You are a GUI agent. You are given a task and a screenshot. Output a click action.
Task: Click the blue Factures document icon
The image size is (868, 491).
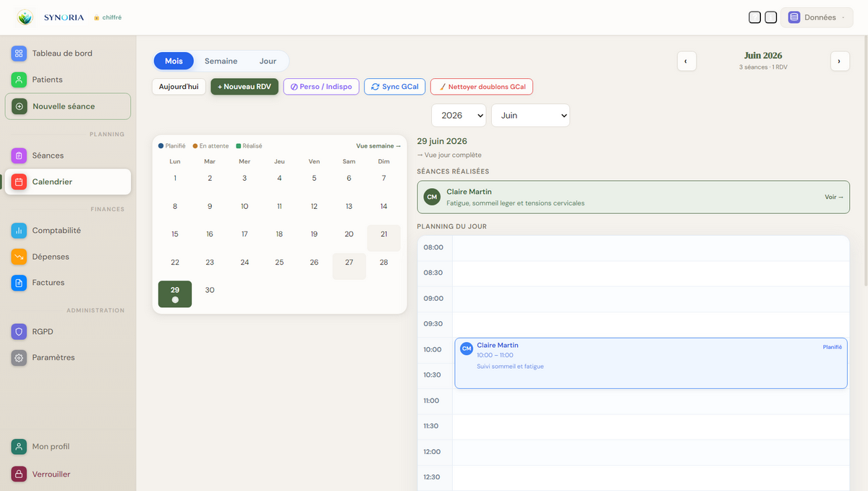(x=19, y=283)
